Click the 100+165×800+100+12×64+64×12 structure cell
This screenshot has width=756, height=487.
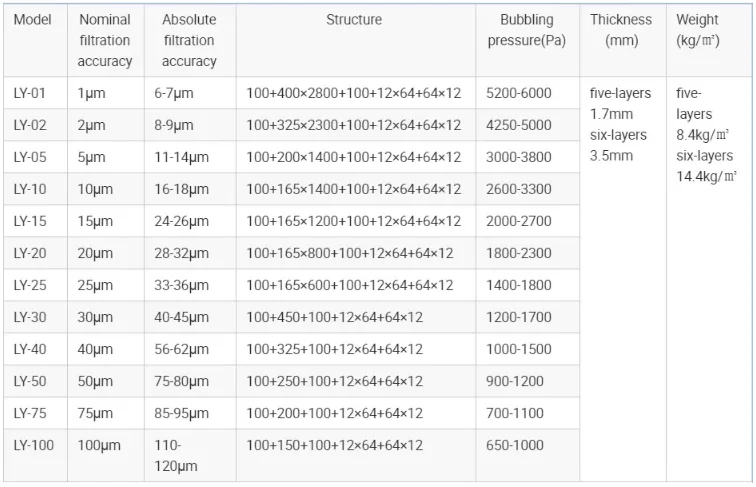pos(349,253)
